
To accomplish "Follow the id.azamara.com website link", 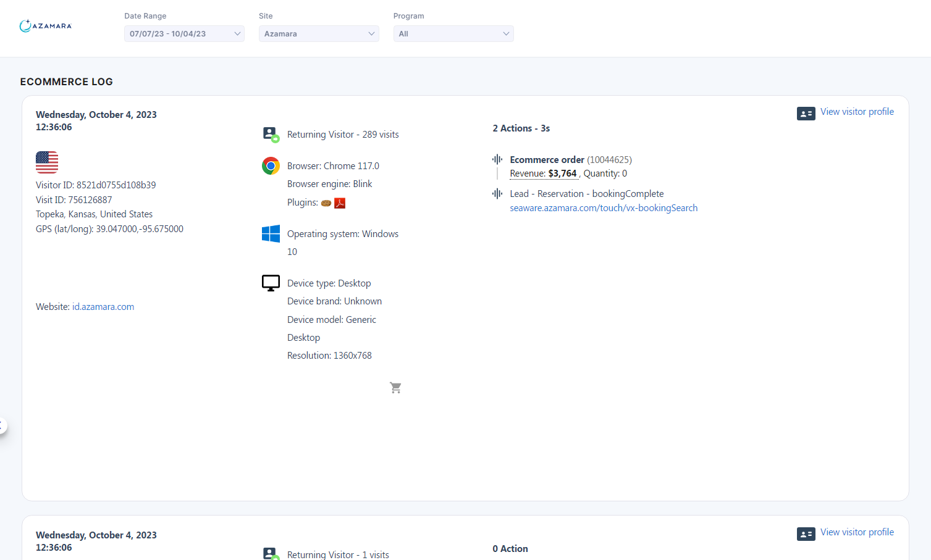I will (103, 307).
